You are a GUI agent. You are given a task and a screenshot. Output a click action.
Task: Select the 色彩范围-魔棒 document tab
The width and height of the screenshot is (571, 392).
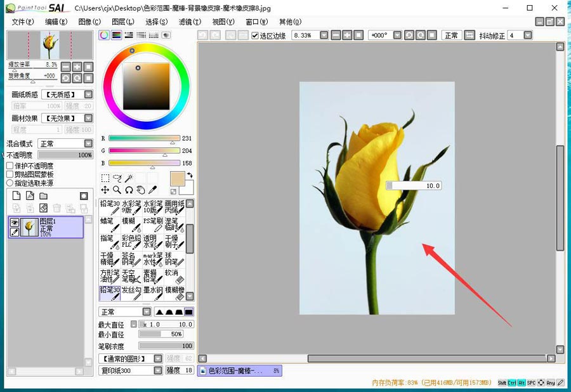240,371
